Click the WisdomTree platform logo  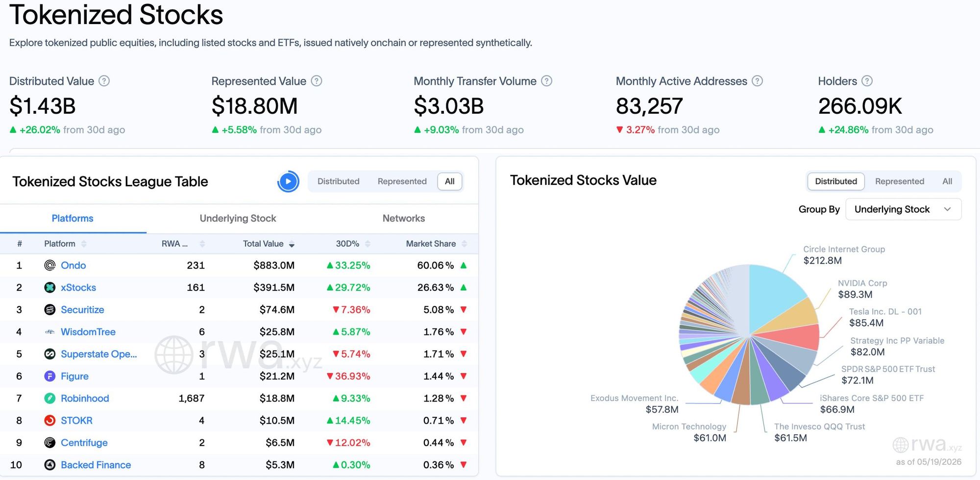pyautogui.click(x=50, y=332)
